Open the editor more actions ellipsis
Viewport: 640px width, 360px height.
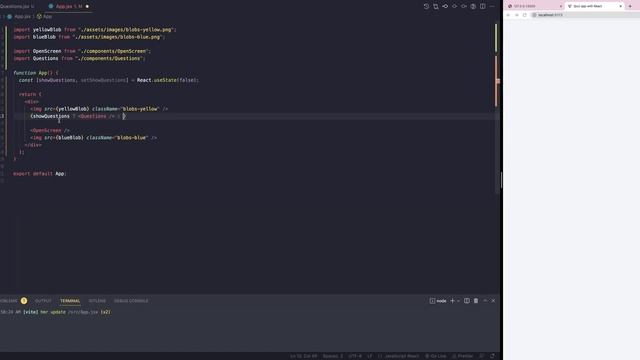tap(492, 7)
